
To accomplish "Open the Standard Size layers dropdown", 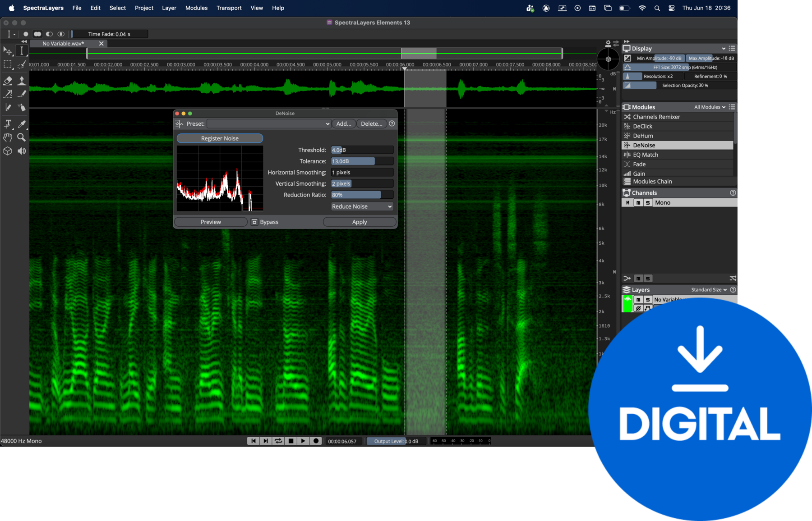I will tap(709, 290).
